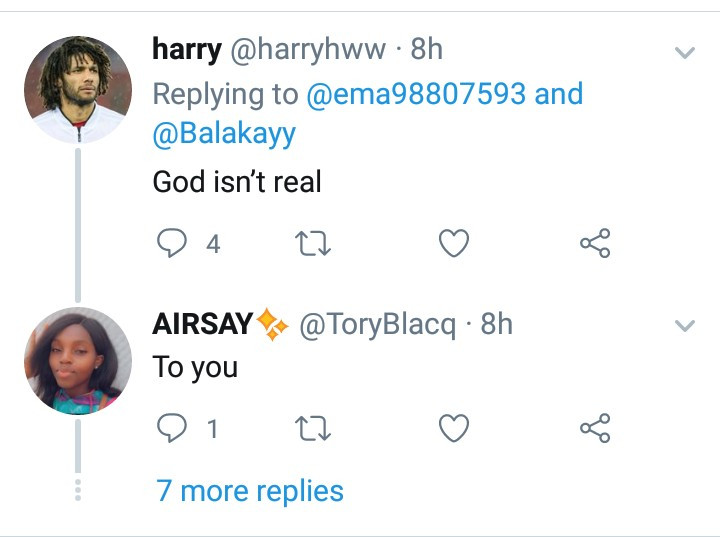The height and width of the screenshot is (537, 720).
Task: Open @ema98807593 mention link
Action: pyautogui.click(x=416, y=94)
